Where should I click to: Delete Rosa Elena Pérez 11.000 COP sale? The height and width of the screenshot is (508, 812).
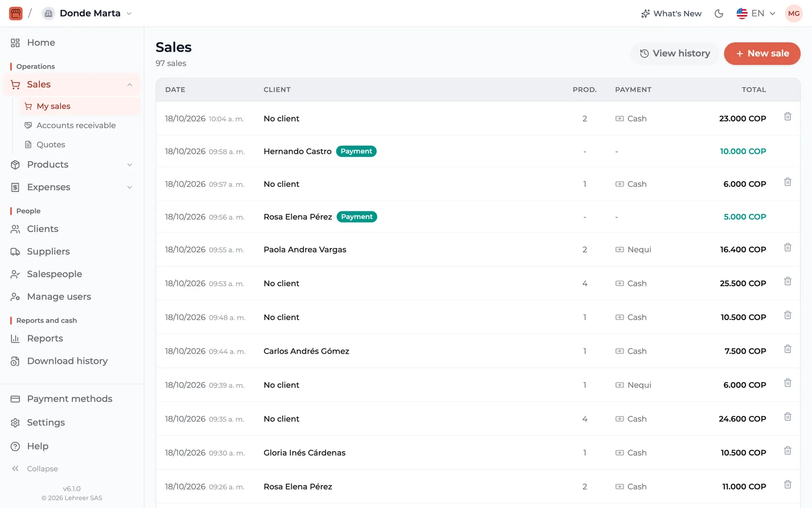coord(788,485)
